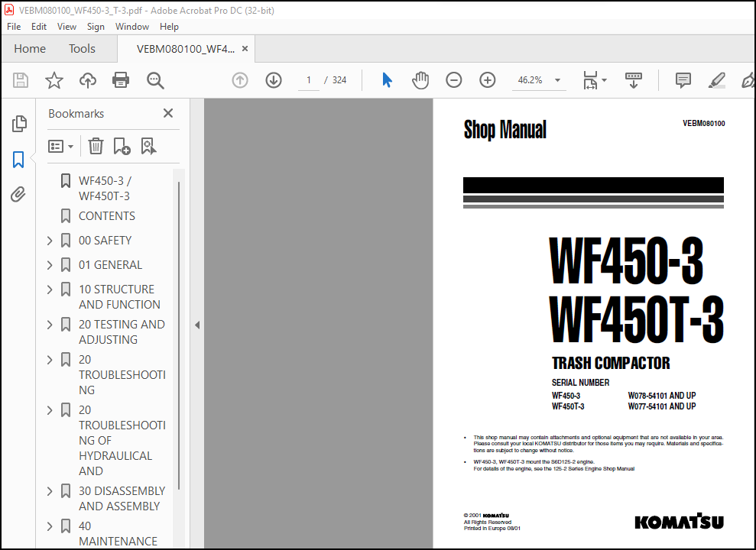
Task: Close the VEBM080100 document tab
Action: (x=245, y=49)
